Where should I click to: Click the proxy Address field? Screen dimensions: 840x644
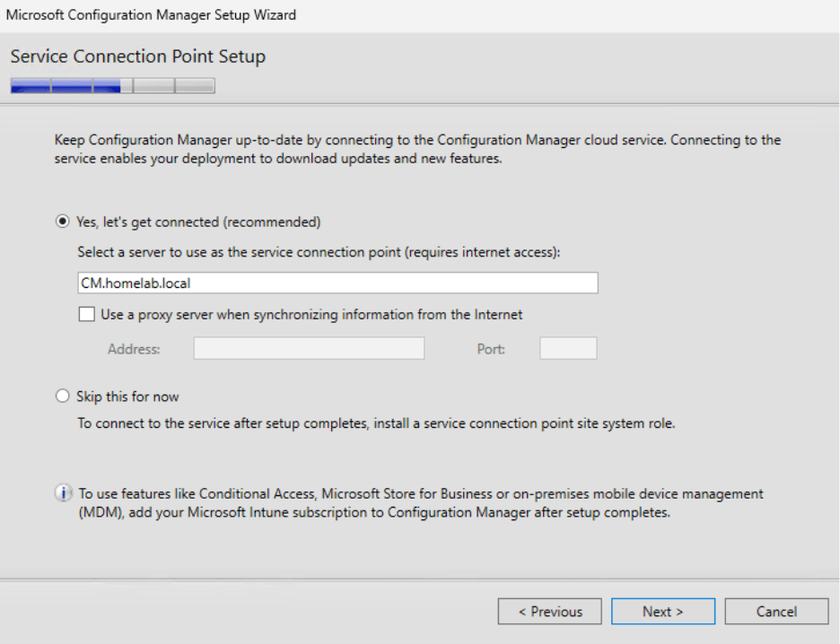point(309,348)
